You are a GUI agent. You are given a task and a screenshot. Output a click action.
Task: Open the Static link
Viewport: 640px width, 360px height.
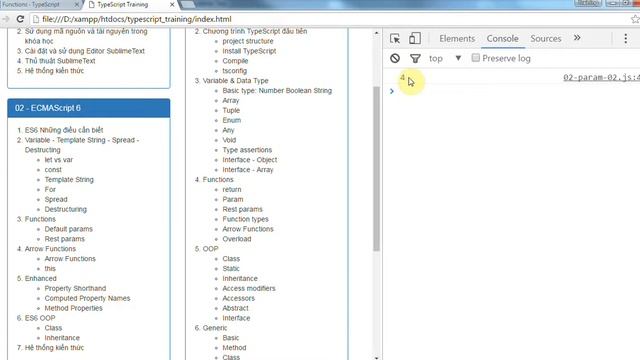(231, 269)
